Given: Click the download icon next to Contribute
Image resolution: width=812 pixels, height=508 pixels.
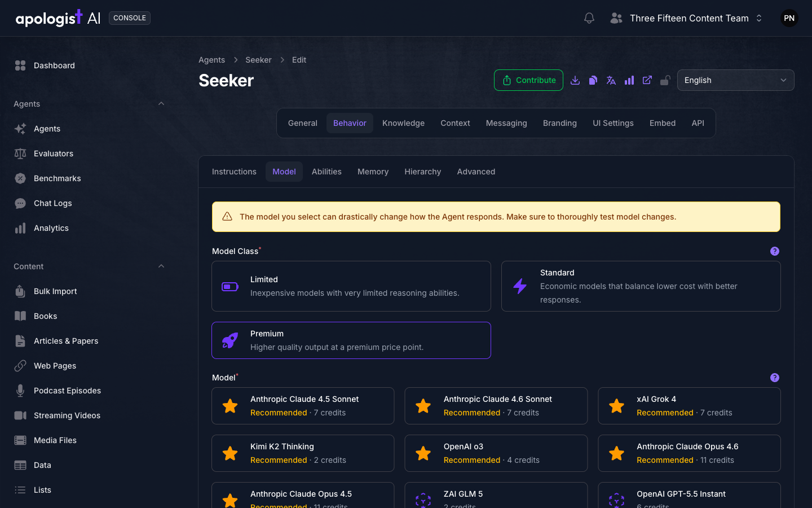Looking at the screenshot, I should (575, 80).
